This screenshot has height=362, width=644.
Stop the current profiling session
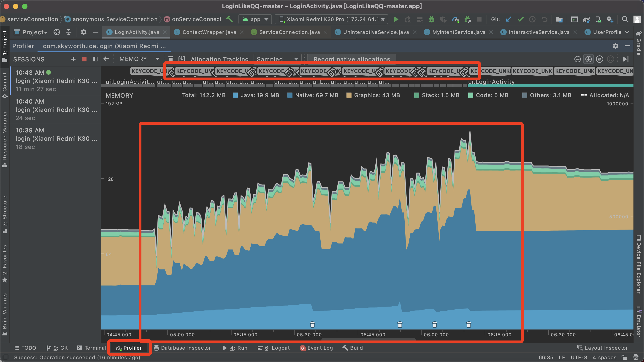tap(84, 59)
